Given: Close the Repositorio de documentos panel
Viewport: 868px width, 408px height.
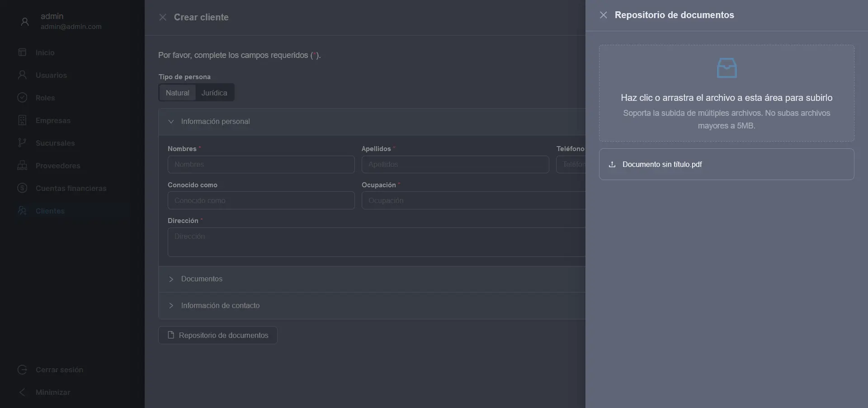Looking at the screenshot, I should coord(604,15).
